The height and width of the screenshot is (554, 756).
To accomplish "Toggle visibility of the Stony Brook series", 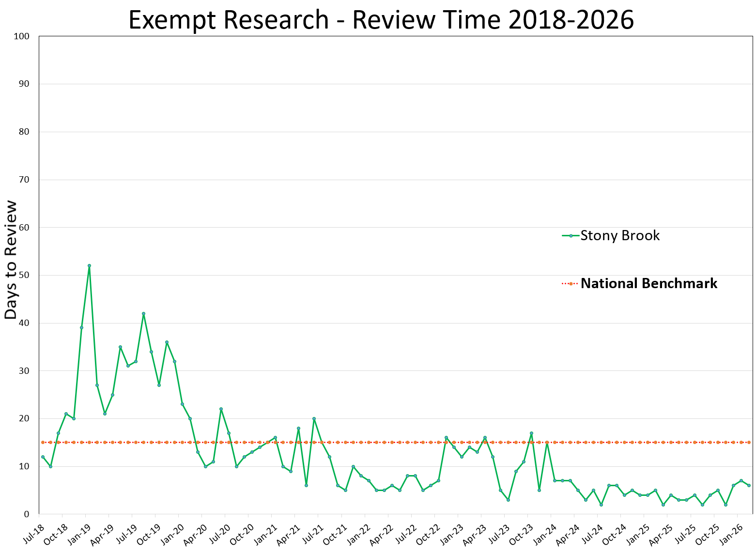I will point(621,236).
